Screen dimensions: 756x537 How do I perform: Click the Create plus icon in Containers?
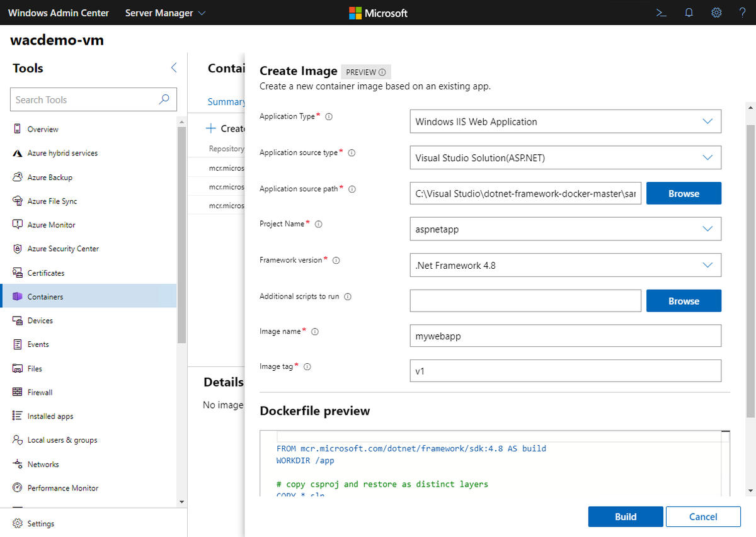click(x=211, y=128)
